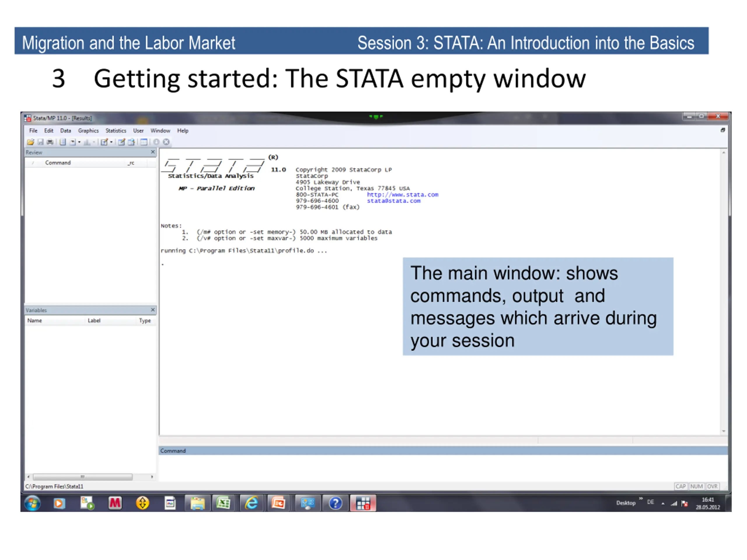
Task: Click the Log begin/close toolbar icon
Action: (x=63, y=142)
